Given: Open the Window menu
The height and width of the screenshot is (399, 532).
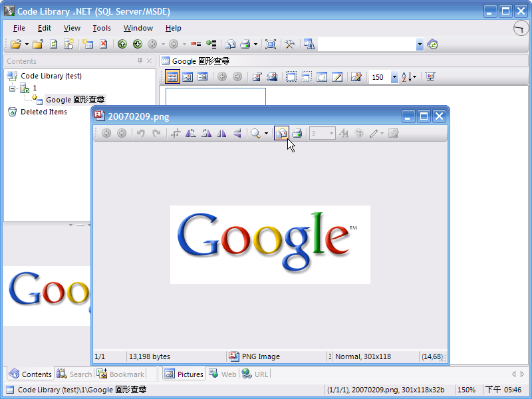Looking at the screenshot, I should click(x=138, y=28).
